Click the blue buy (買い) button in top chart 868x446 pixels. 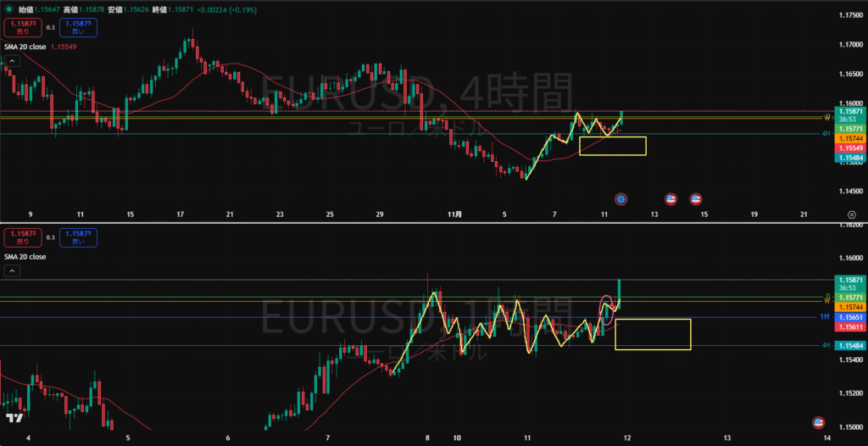pyautogui.click(x=78, y=27)
